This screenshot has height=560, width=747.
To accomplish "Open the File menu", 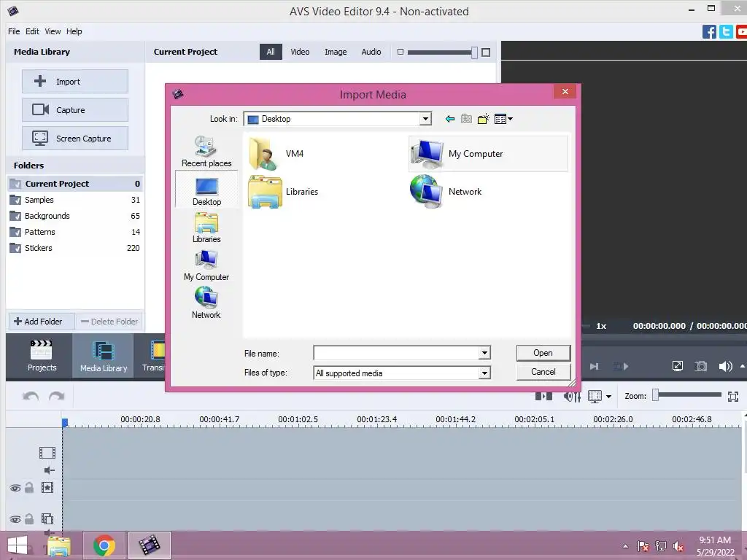I will (x=14, y=31).
